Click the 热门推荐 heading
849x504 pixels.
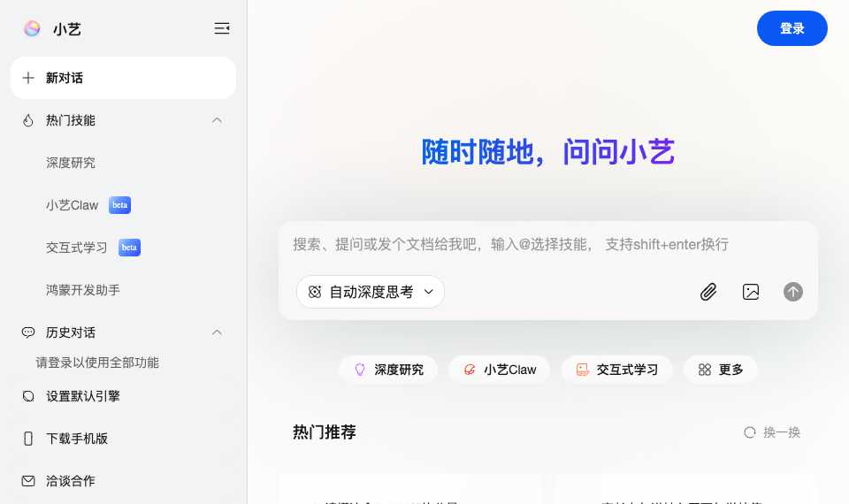click(325, 432)
